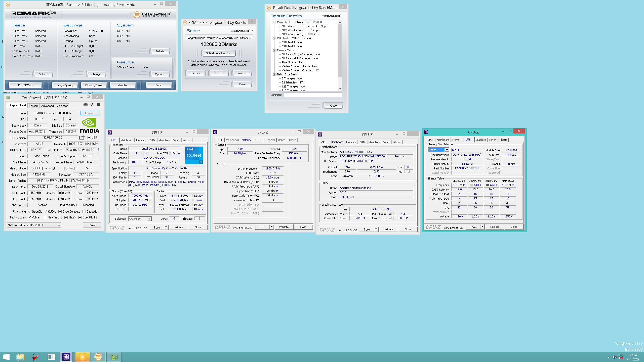Enable the DirectML checkbox
The width and height of the screenshot is (644, 362).
[x=84, y=212]
